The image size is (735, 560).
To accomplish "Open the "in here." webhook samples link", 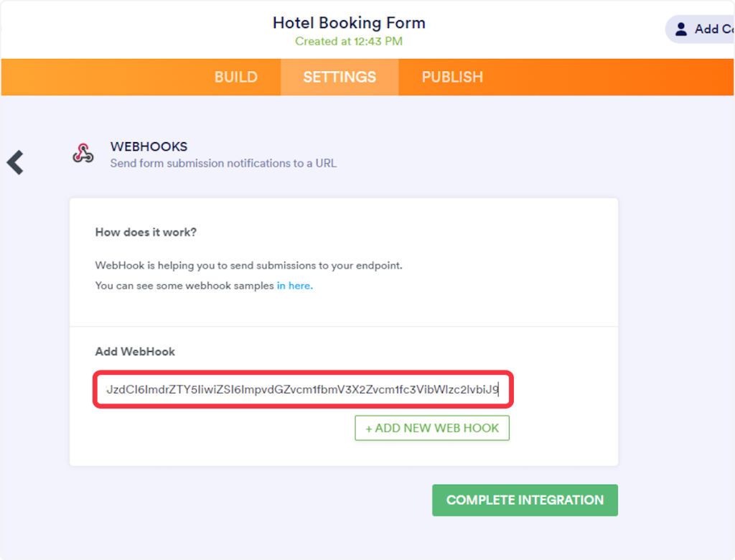I will (x=294, y=286).
